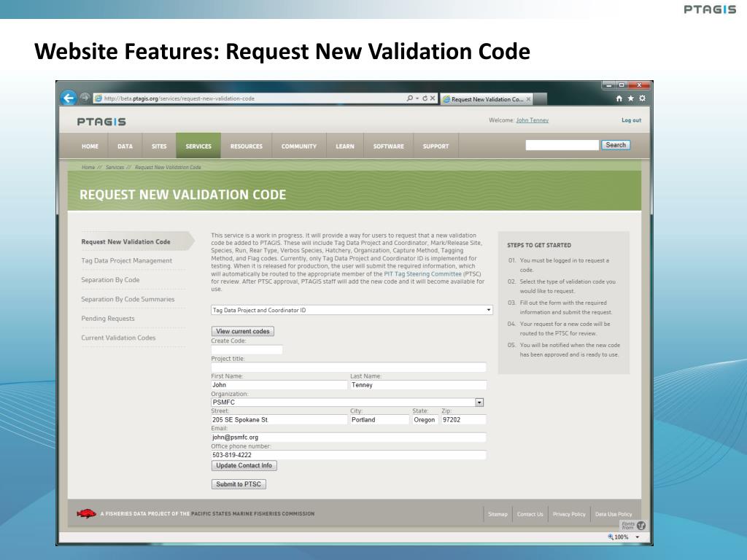Click the Pacific States Marine Fisheries Commission text
Image resolution: width=747 pixels, height=560 pixels.
(252, 514)
